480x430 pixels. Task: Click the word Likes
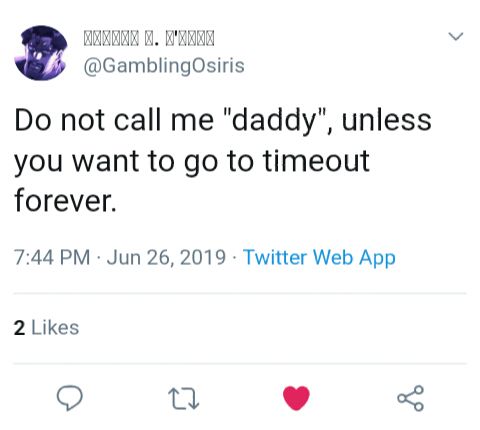[55, 328]
